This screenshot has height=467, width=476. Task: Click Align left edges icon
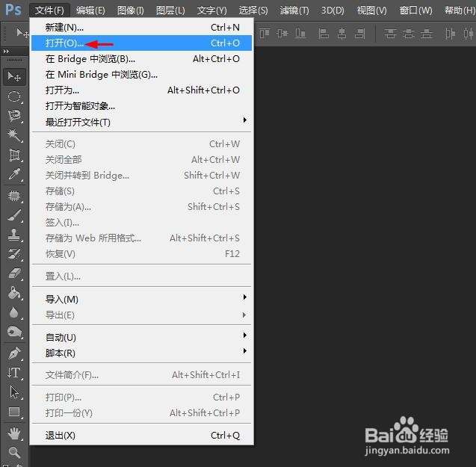[324, 33]
